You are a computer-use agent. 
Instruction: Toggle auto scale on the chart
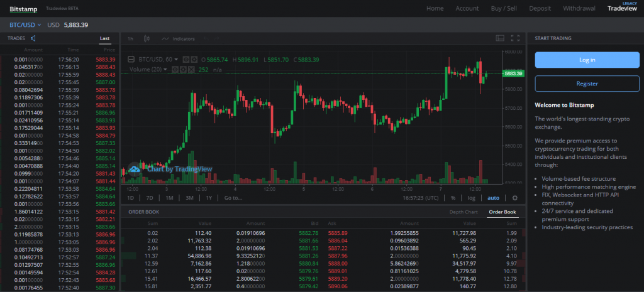pyautogui.click(x=493, y=198)
